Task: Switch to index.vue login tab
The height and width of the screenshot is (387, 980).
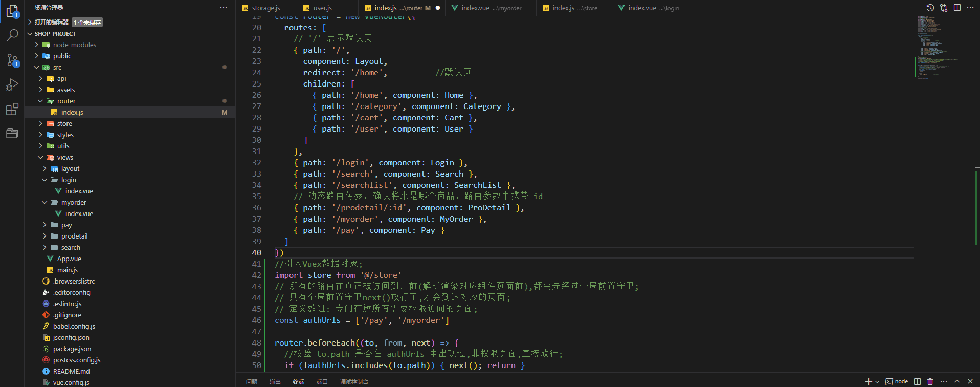Action: click(653, 8)
